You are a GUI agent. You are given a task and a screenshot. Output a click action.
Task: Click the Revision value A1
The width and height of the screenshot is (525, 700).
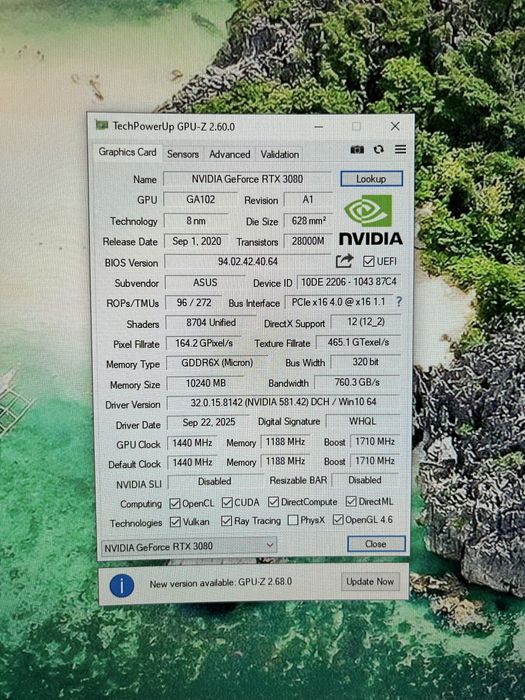pos(308,200)
